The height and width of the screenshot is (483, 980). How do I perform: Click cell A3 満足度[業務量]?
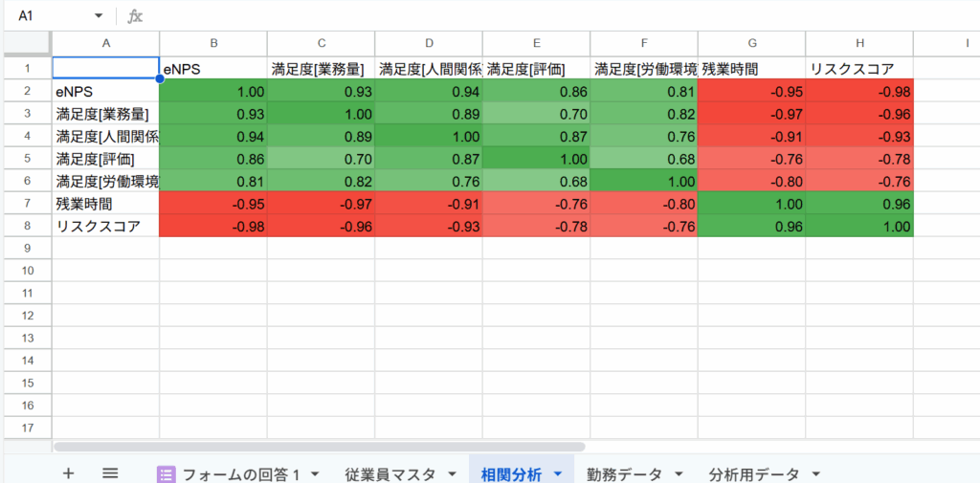(105, 113)
